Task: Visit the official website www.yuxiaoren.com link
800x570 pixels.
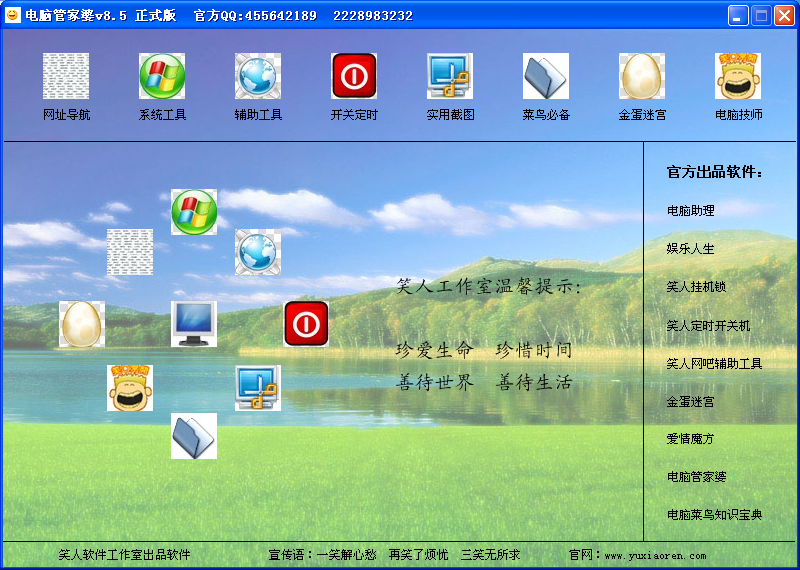Action: click(x=655, y=555)
